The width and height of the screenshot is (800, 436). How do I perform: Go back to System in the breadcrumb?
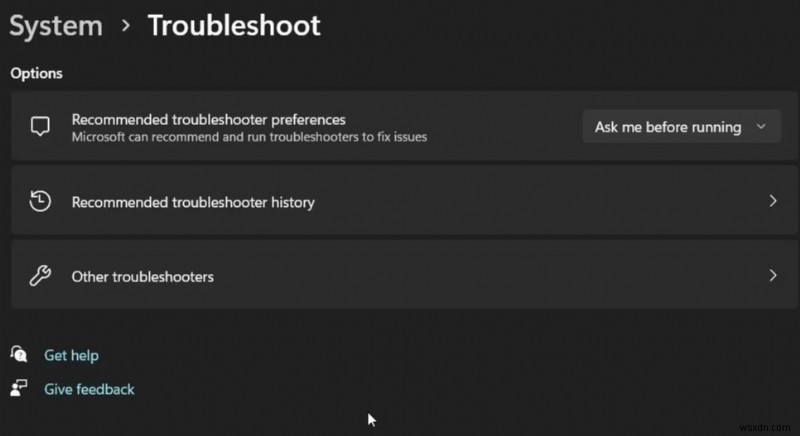(x=56, y=25)
